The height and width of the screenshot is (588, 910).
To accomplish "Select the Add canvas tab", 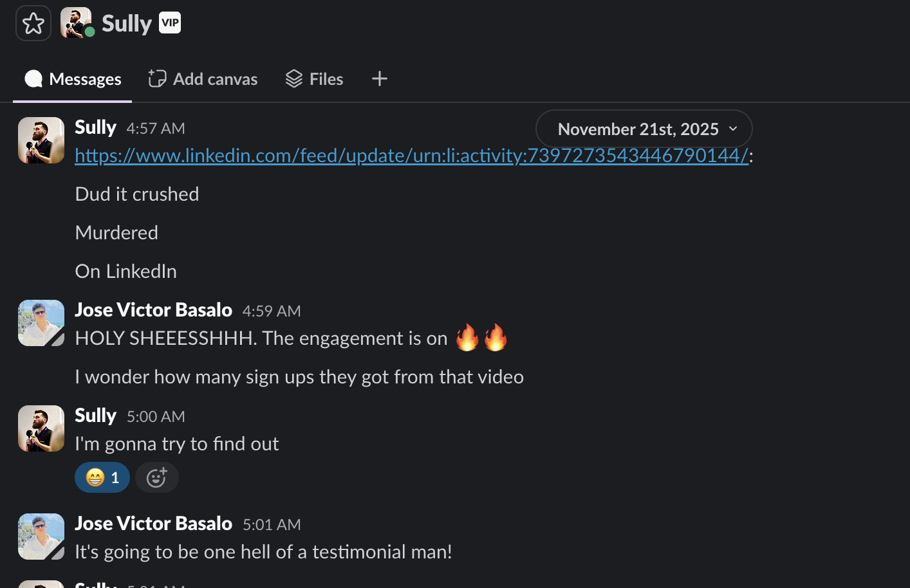I will pos(215,78).
